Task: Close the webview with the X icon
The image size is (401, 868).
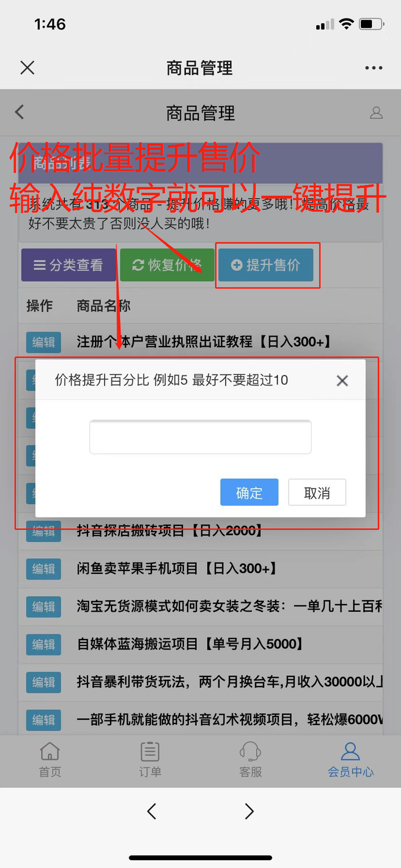Action: (x=27, y=68)
